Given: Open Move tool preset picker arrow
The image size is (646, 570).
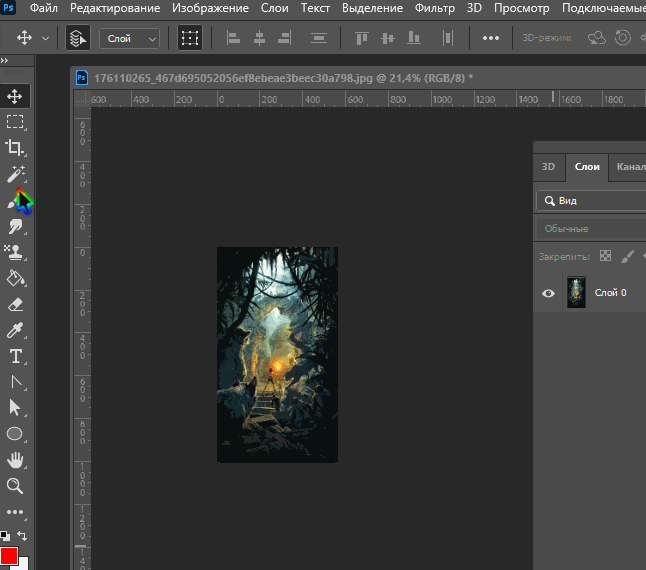Looking at the screenshot, I should tap(45, 39).
